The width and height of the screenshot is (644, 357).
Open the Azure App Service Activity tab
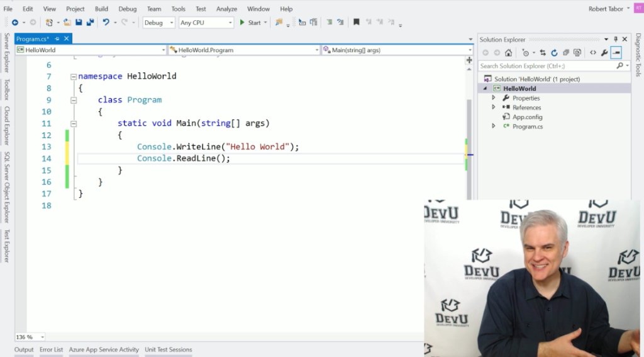[104, 349]
